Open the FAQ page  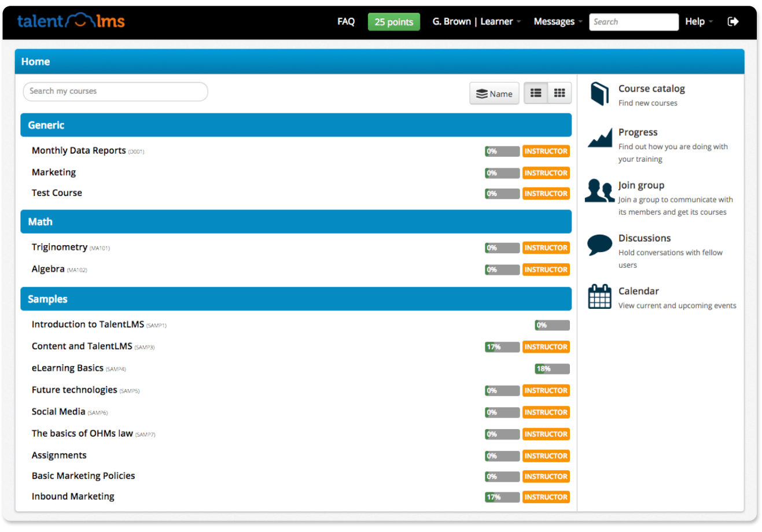[346, 21]
